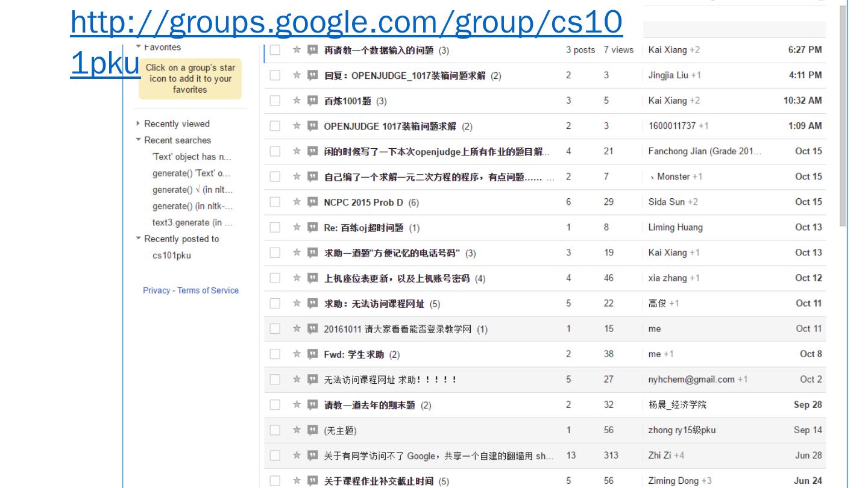
Task: Click discussion icon beside OPENJUDGE 1017装箱问题求解
Action: [x=312, y=126]
